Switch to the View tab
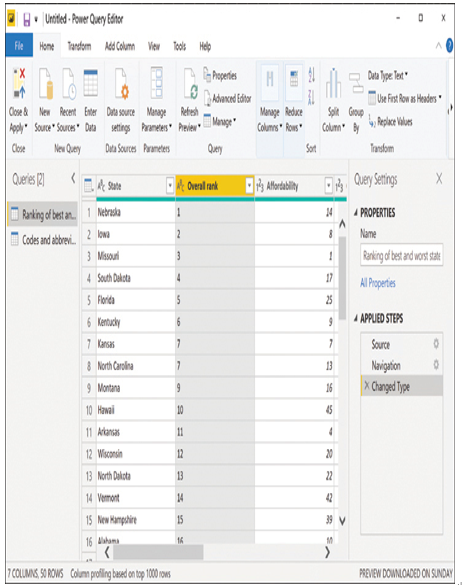 [154, 46]
